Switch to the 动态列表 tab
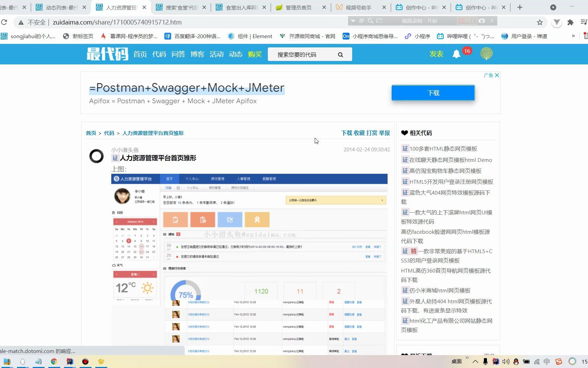Screen dimensions: 588x368 point(62,7)
